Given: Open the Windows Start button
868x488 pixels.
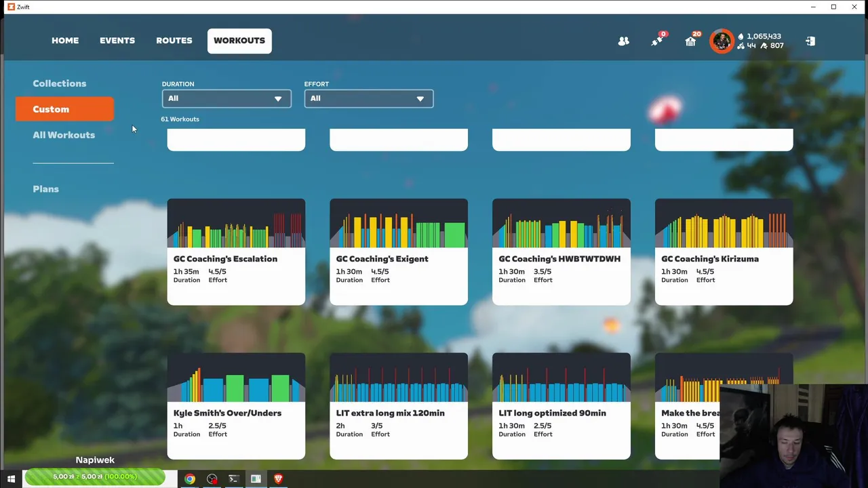Looking at the screenshot, I should click(11, 479).
